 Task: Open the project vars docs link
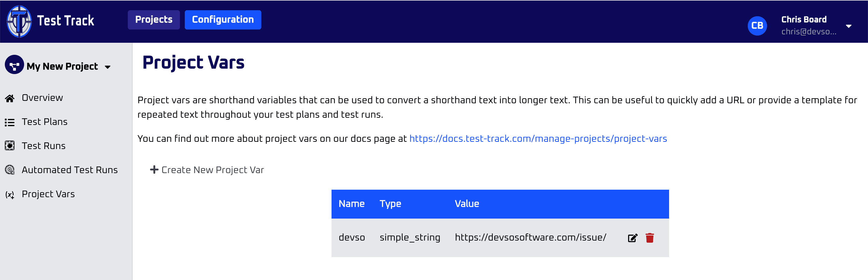point(538,138)
